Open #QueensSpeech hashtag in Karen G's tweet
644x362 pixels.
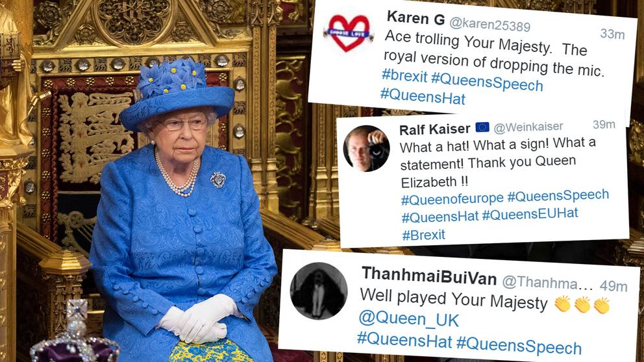487,82
